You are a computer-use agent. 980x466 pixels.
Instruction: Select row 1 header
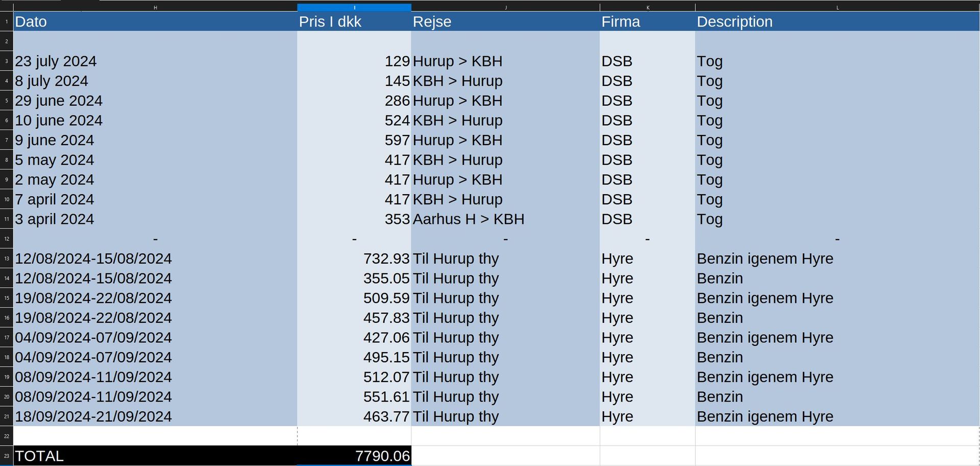pos(6,21)
